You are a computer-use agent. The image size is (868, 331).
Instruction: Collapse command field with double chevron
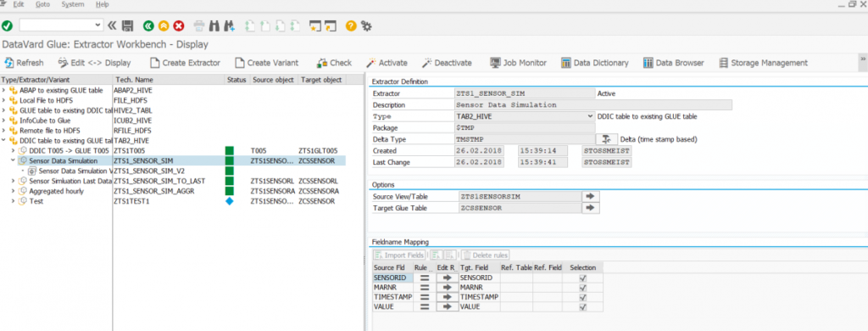click(x=113, y=25)
